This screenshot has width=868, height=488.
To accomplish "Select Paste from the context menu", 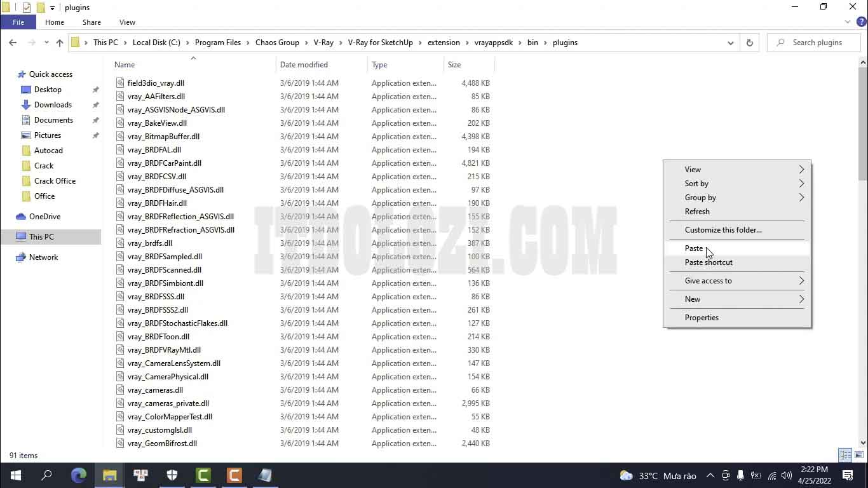I will click(x=694, y=248).
